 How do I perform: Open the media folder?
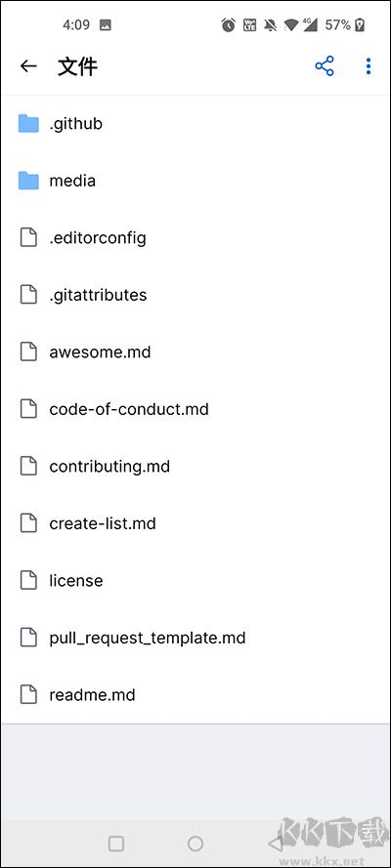pos(195,181)
